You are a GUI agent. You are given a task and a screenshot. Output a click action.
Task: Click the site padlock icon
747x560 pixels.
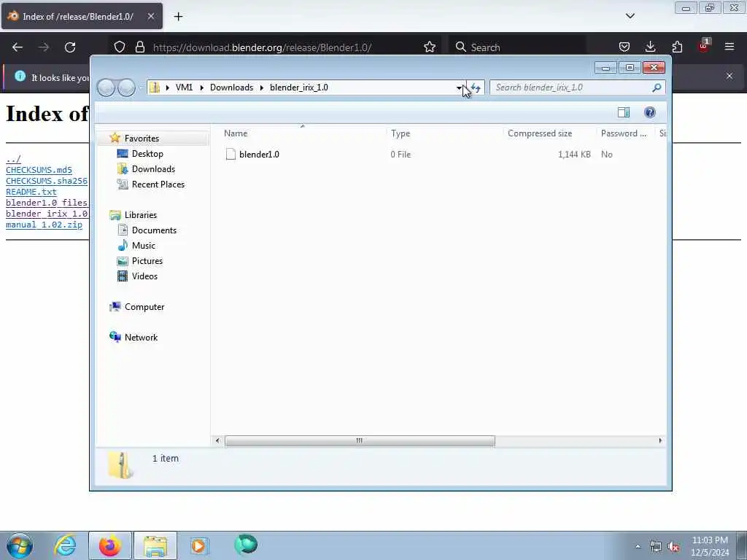coord(139,47)
